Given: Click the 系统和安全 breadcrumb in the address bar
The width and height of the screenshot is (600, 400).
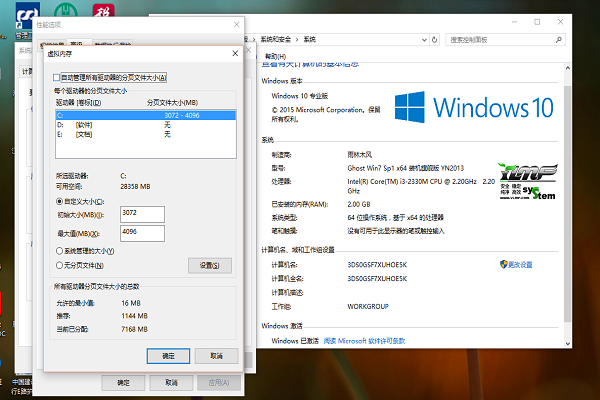Looking at the screenshot, I should 276,39.
